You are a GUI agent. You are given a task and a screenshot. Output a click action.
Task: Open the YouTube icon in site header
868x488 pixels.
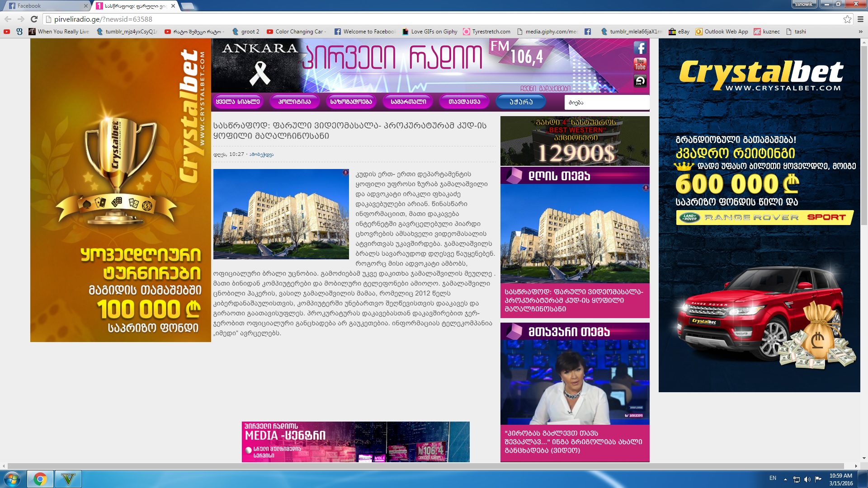pos(640,64)
